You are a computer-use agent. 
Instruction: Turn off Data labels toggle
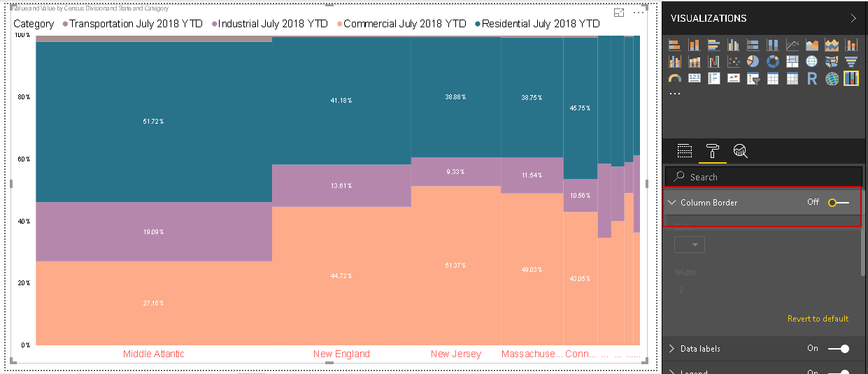click(x=838, y=349)
